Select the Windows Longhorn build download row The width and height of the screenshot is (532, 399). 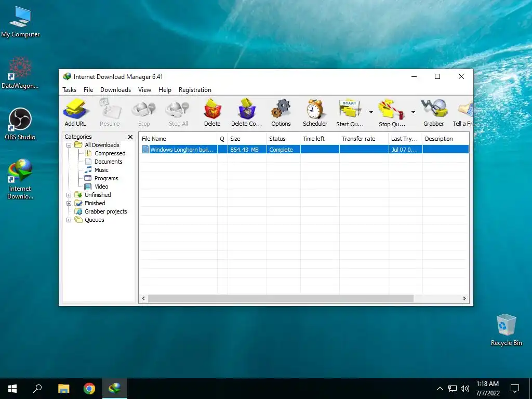[305, 150]
